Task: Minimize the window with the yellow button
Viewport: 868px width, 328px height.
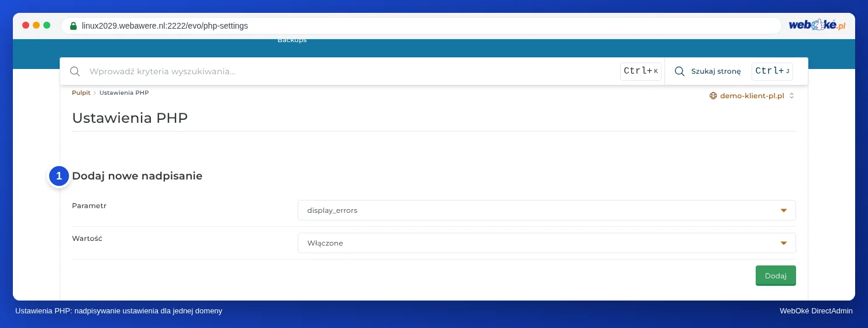Action: (x=36, y=25)
